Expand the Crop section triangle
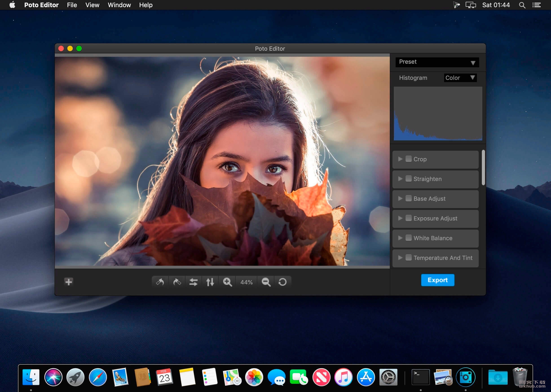Image resolution: width=551 pixels, height=392 pixels. [400, 159]
